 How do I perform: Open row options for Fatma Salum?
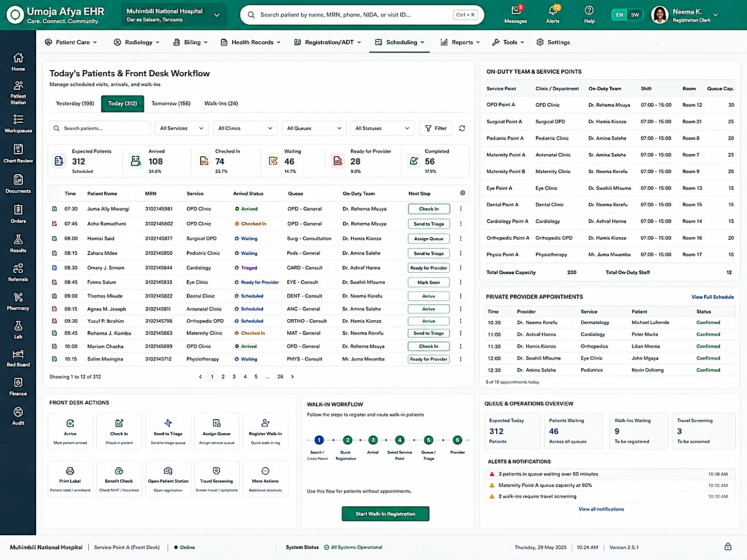[461, 282]
